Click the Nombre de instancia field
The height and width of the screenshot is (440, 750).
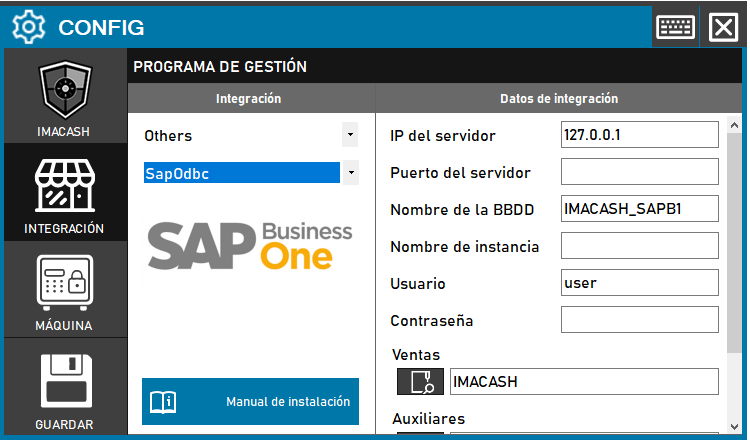pyautogui.click(x=639, y=245)
